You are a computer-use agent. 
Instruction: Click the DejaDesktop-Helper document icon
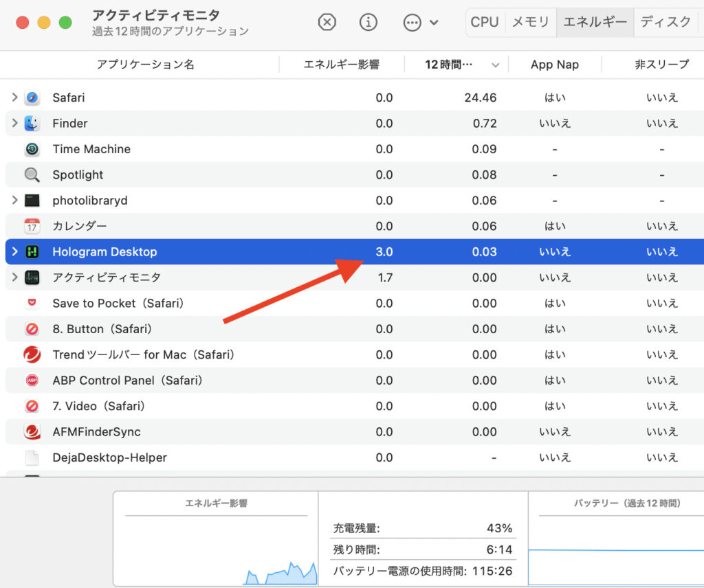point(32,457)
